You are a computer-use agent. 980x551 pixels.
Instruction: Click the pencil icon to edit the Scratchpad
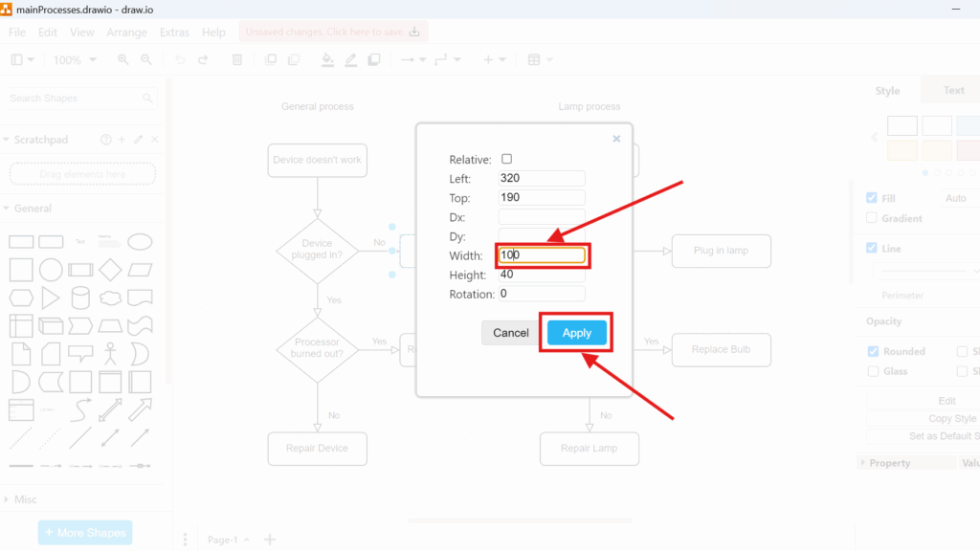137,139
